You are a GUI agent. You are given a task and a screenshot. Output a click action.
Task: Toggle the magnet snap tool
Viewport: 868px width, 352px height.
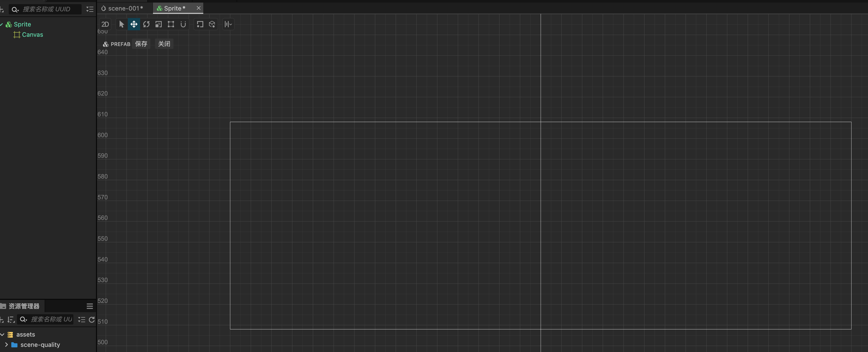click(x=183, y=24)
